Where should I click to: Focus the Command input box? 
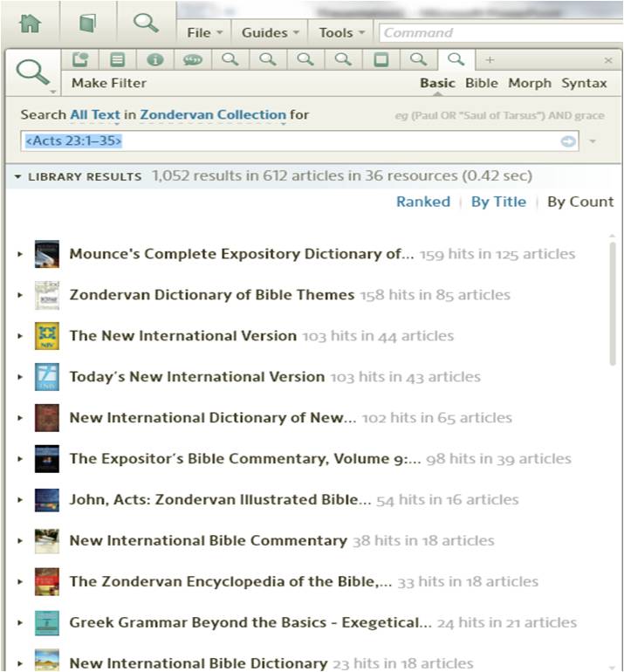[x=501, y=33]
